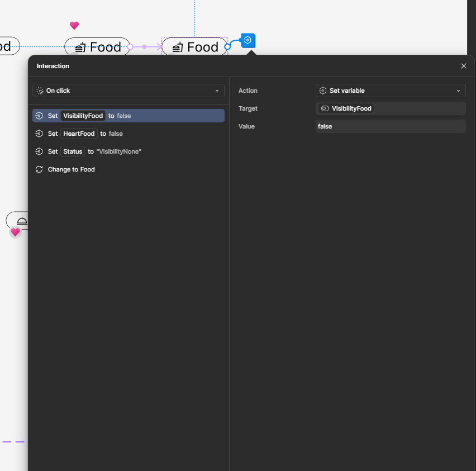Click the variable icon beside Set VisibilityFood
476x471 pixels.
click(x=39, y=116)
